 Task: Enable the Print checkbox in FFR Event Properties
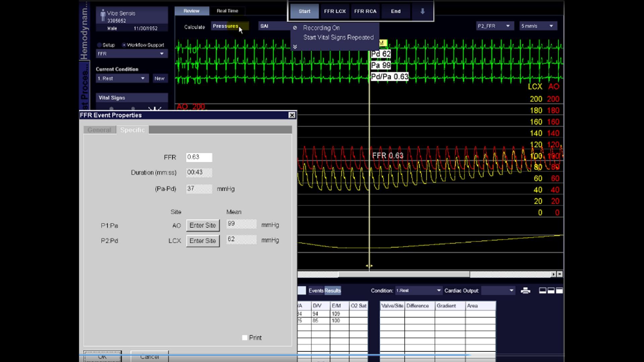click(x=244, y=338)
